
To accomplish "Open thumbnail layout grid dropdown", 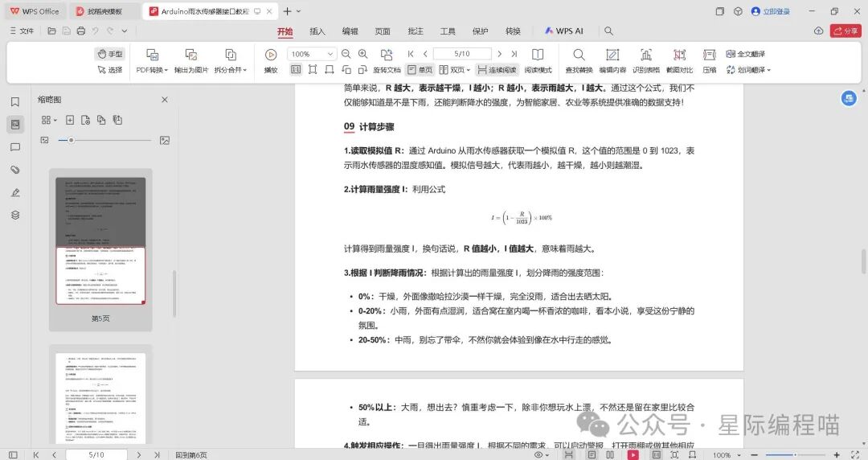I will coord(49,120).
